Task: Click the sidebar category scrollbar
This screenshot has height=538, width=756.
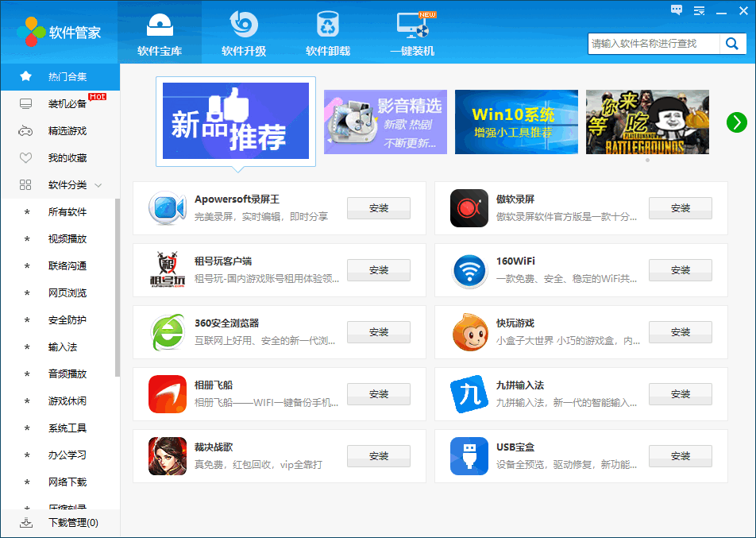Action: 118,288
